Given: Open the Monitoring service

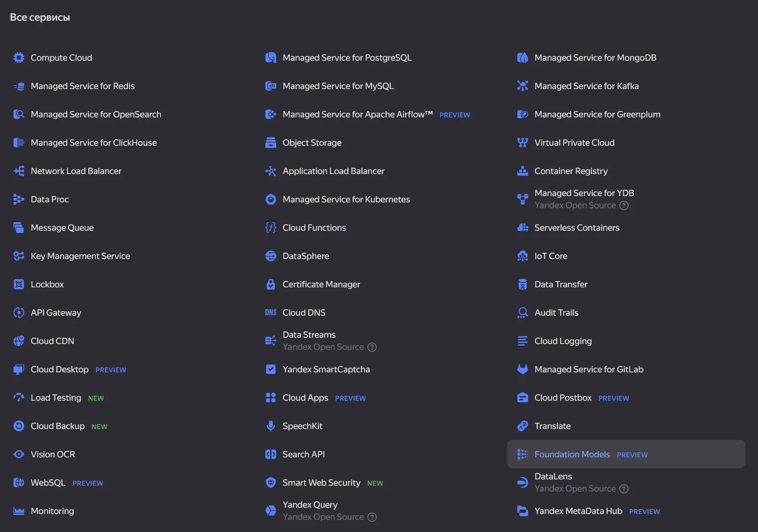Looking at the screenshot, I should (x=52, y=511).
